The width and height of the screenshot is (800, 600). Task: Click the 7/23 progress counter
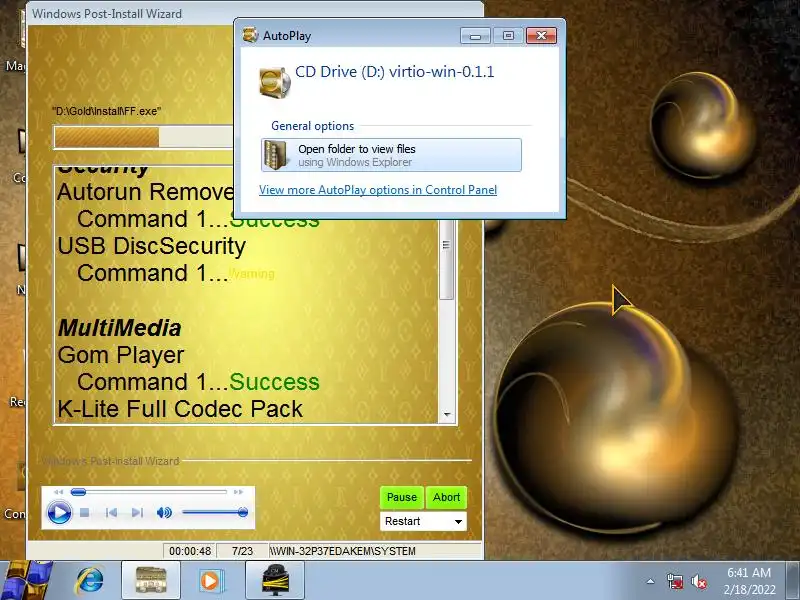click(242, 551)
